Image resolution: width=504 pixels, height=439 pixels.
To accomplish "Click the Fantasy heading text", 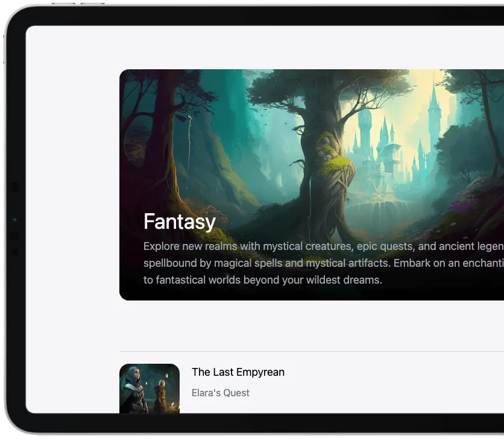I will click(x=180, y=222).
